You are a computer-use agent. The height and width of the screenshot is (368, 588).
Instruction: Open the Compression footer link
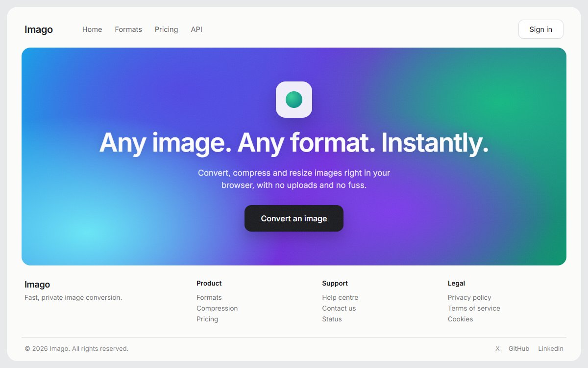pos(217,308)
